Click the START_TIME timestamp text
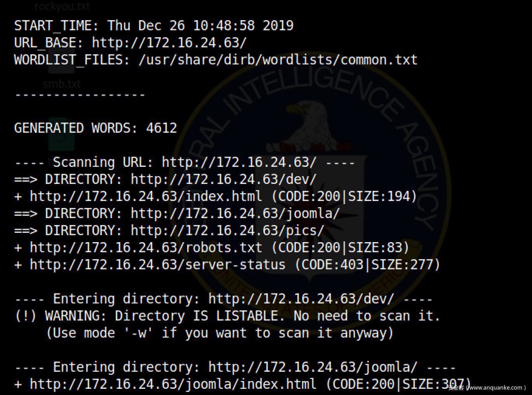Image resolution: width=532 pixels, height=395 pixels. (200, 26)
